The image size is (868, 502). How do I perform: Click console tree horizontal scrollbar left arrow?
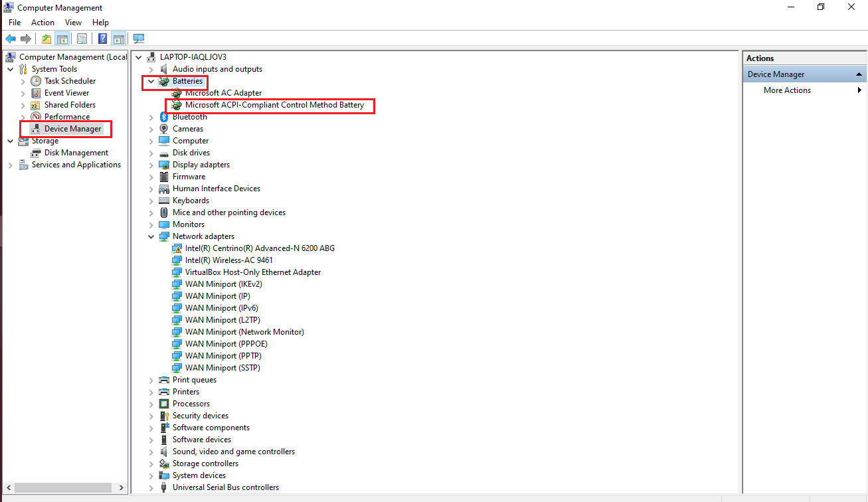click(x=10, y=487)
